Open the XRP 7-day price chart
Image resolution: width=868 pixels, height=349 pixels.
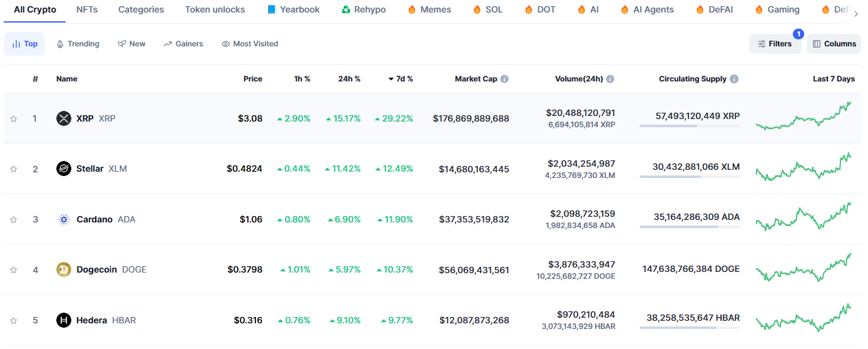click(x=804, y=116)
